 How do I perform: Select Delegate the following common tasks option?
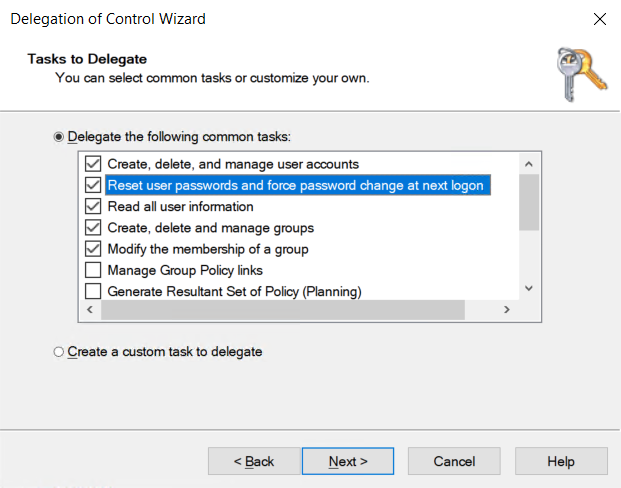tap(59, 136)
